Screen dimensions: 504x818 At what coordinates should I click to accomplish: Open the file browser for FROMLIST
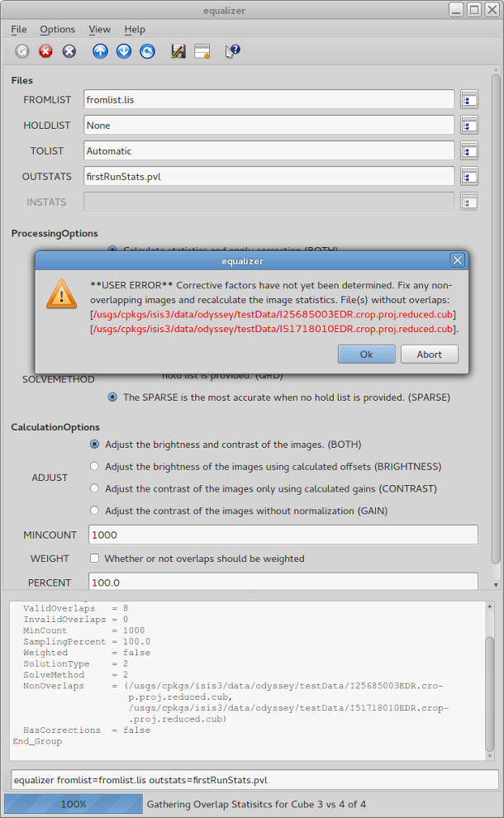pos(469,100)
